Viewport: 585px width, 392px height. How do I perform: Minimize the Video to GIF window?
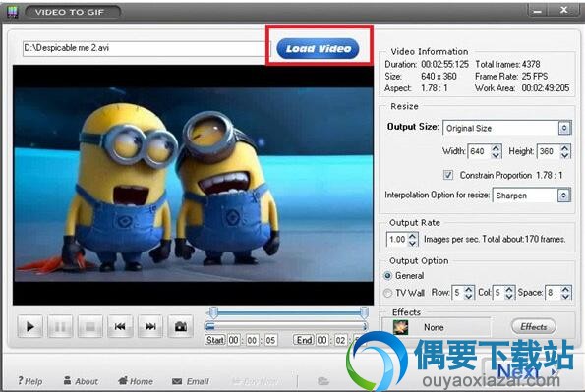click(x=537, y=11)
